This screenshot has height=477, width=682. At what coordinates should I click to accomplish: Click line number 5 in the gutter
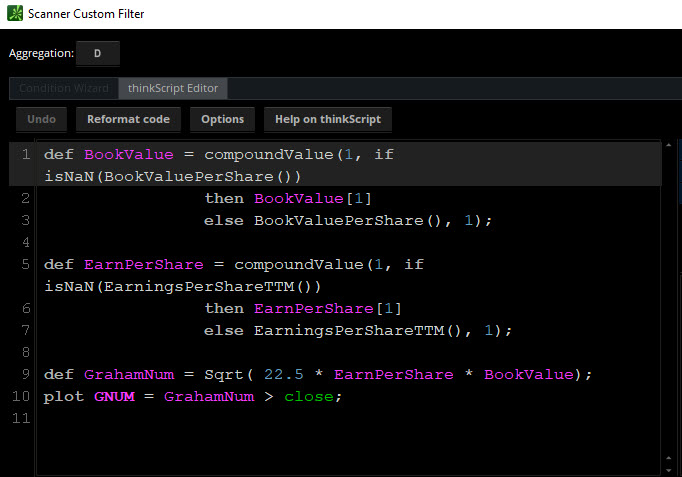coord(25,265)
